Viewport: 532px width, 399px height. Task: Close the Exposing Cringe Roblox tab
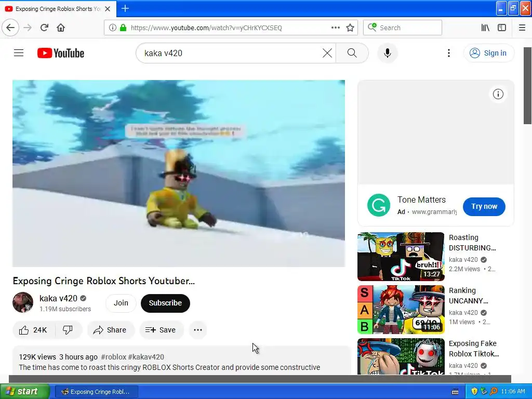pyautogui.click(x=108, y=9)
